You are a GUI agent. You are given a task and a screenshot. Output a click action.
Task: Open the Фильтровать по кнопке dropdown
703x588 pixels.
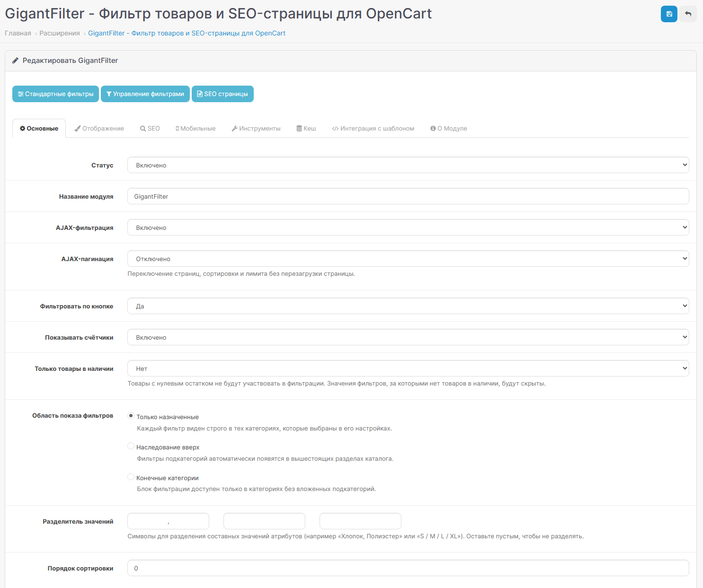(x=408, y=306)
